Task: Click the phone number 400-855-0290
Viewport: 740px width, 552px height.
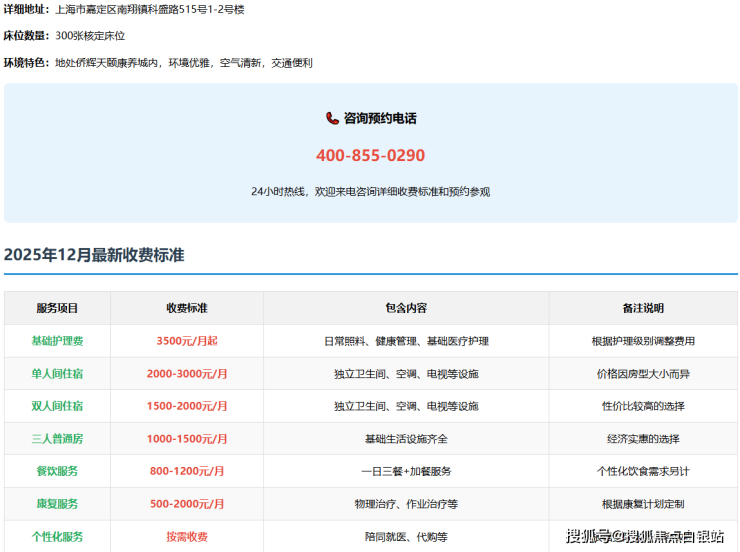Action: point(370,156)
